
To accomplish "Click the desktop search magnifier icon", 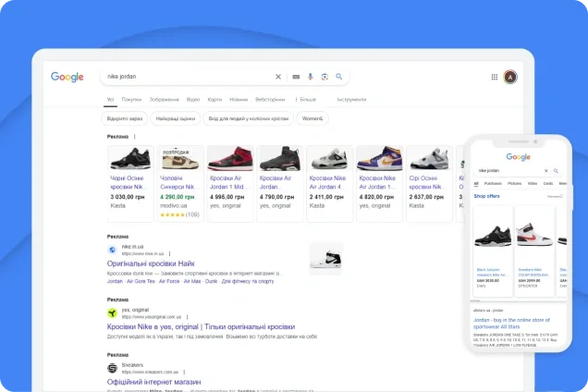I will coord(339,77).
